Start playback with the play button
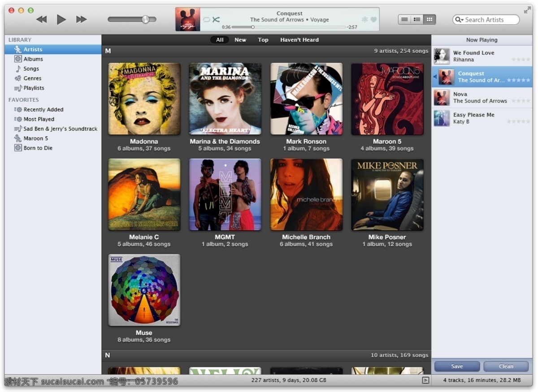The width and height of the screenshot is (538, 392). coord(61,19)
